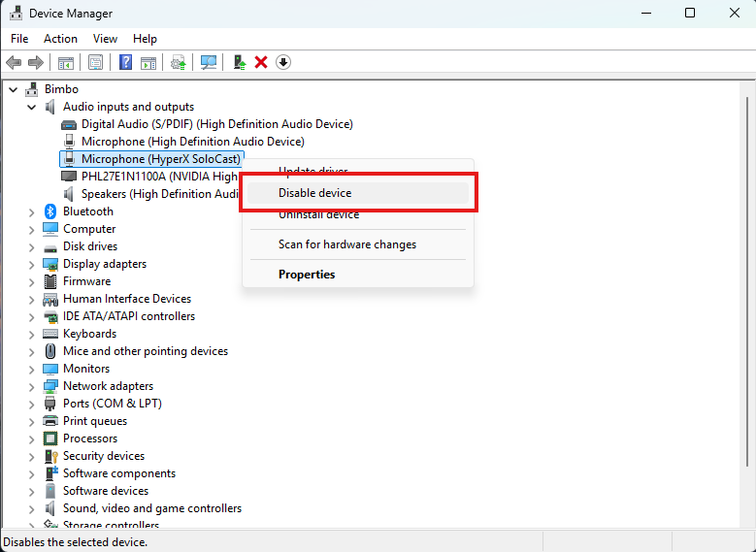Click the red X uninstall toolbar icon
Viewport: 756px width, 552px height.
click(x=261, y=62)
